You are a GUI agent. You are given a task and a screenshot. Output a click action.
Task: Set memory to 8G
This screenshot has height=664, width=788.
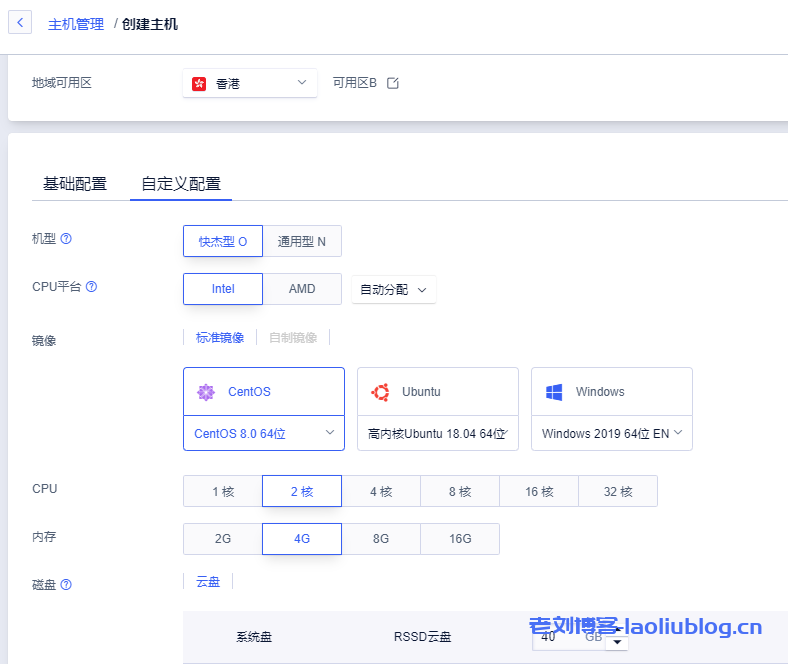pos(381,539)
